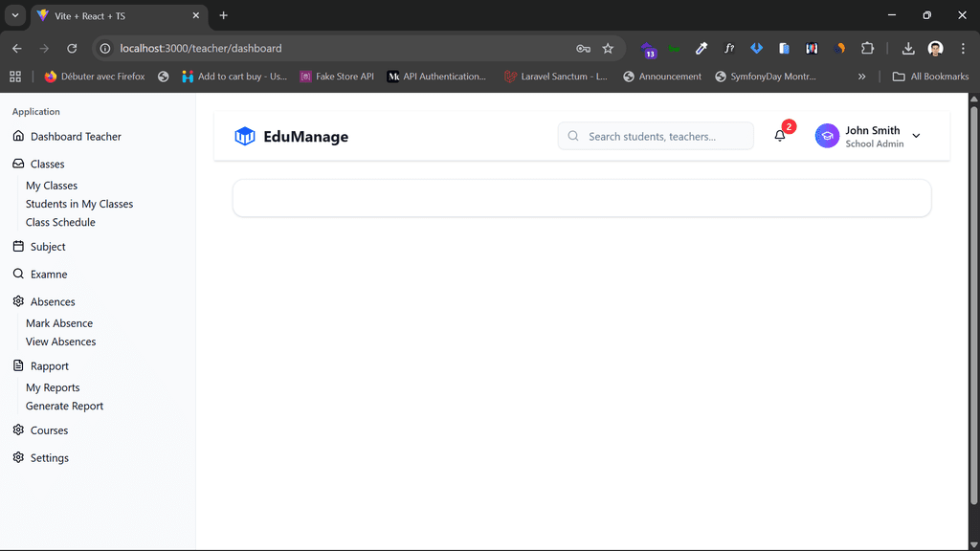Click the eyedropper extension icon
Viewport: 980px width, 551px height.
click(x=702, y=48)
